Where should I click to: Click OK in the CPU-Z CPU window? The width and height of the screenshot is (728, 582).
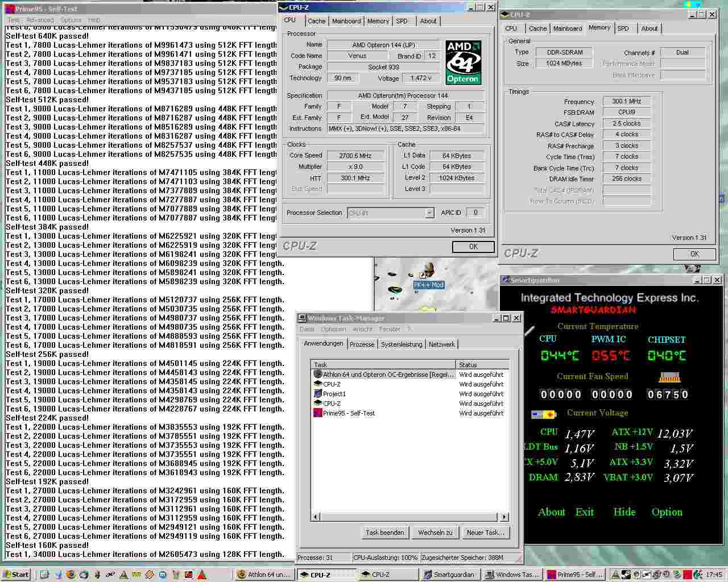[x=473, y=247]
